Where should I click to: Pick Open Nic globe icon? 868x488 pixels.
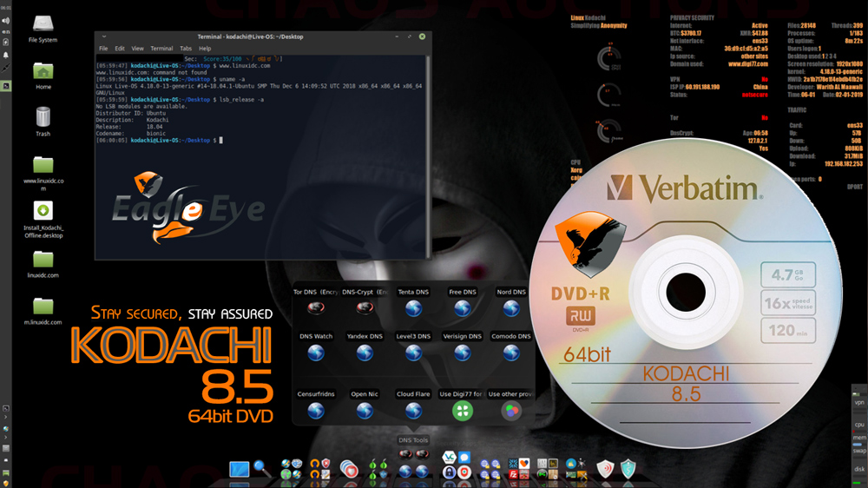coord(365,411)
